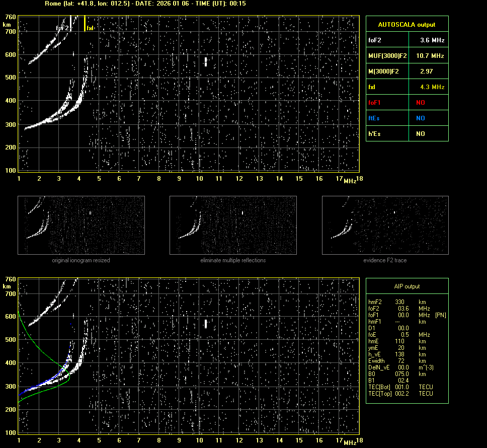Select the eliminate multiple reflections thumbnail

tap(233, 225)
